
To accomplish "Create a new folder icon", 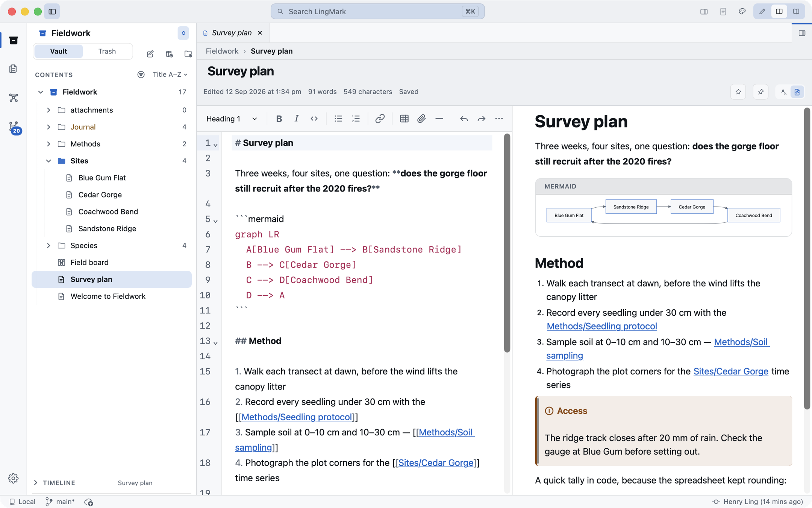I will coord(188,54).
